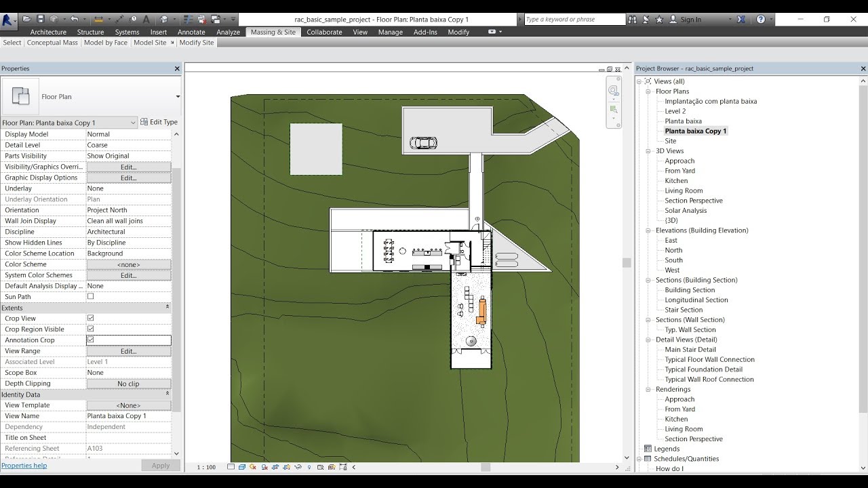Click the Help question mark icon

click(x=761, y=20)
